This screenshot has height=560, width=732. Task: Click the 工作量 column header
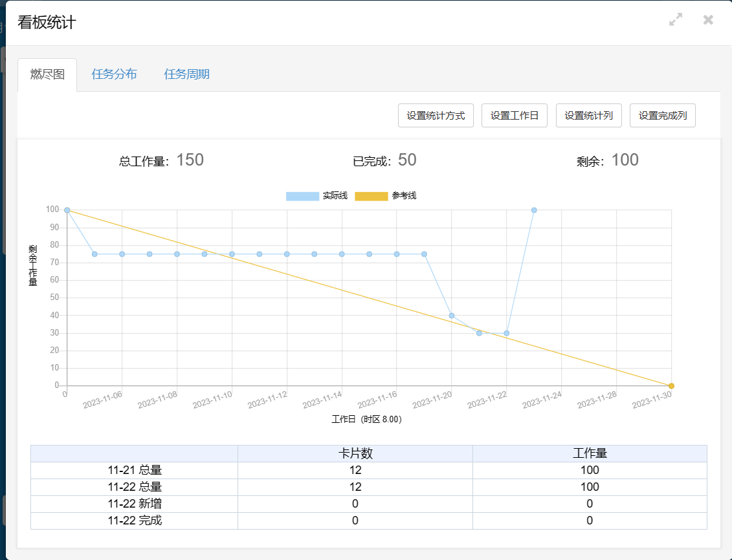click(x=590, y=453)
